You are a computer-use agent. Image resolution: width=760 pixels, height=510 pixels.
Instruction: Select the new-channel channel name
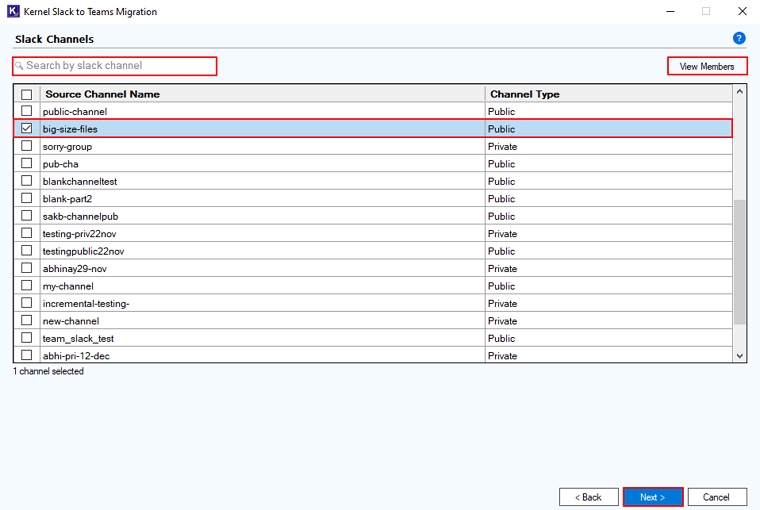[x=71, y=321]
